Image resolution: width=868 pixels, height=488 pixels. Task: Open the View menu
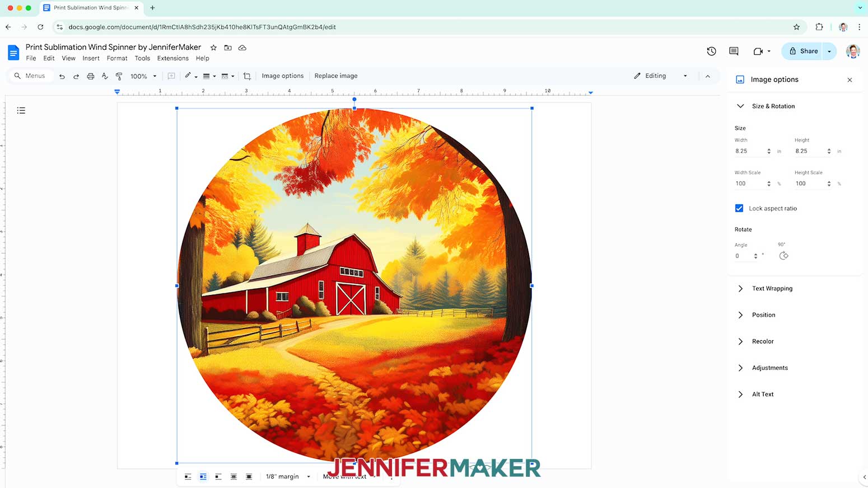(x=68, y=58)
